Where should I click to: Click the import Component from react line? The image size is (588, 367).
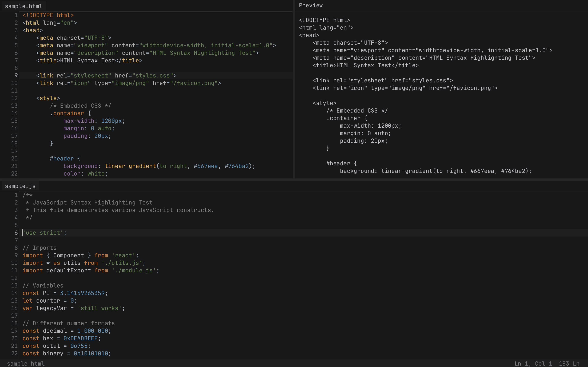tap(80, 255)
